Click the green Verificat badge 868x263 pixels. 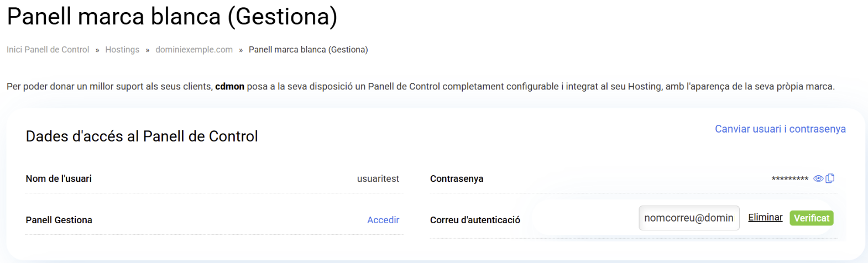[811, 218]
